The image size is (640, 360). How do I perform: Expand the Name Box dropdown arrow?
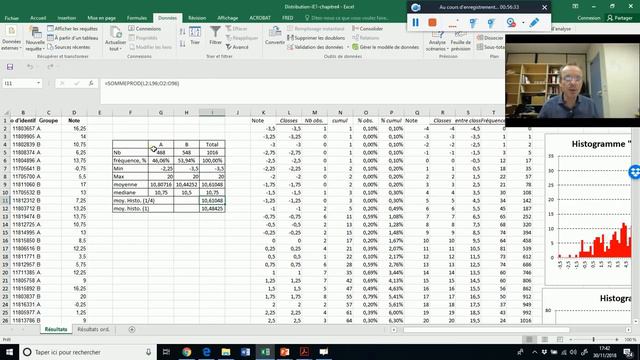coord(38,83)
